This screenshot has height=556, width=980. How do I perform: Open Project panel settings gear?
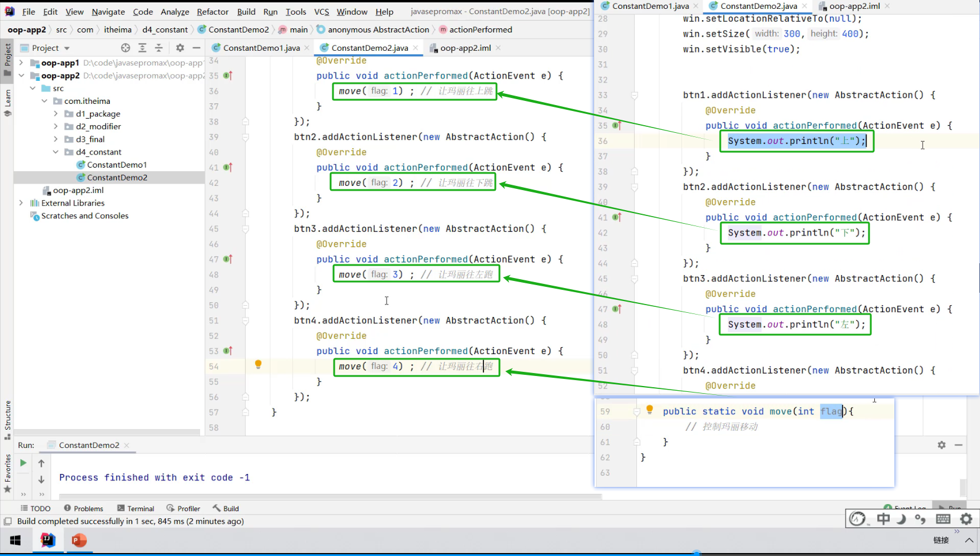(180, 48)
